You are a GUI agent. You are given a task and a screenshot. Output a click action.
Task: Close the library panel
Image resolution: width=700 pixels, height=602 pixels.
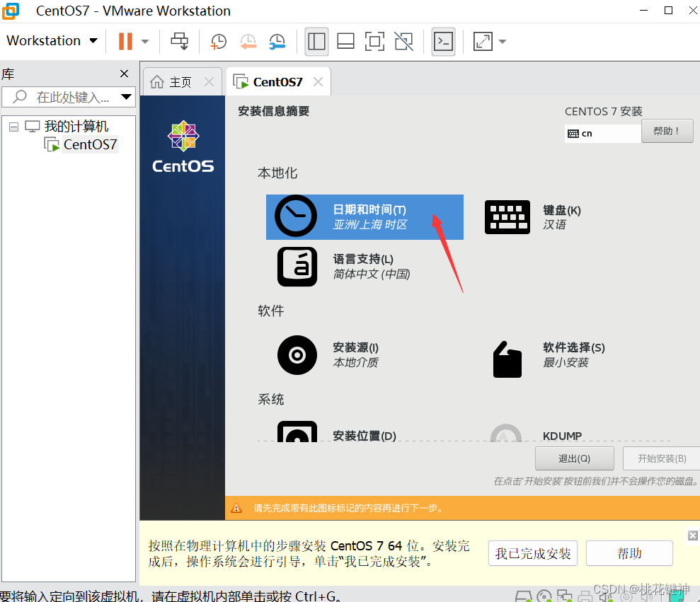[x=125, y=74]
